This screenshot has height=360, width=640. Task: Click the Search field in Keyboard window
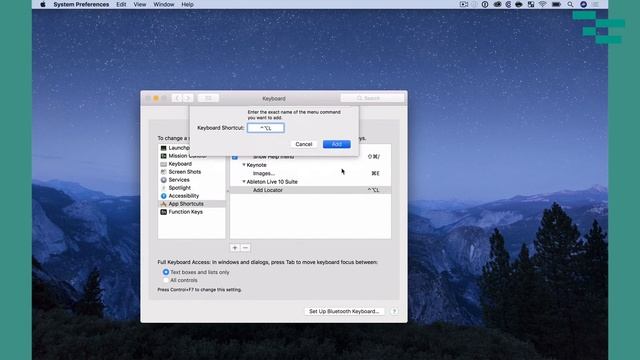(372, 98)
